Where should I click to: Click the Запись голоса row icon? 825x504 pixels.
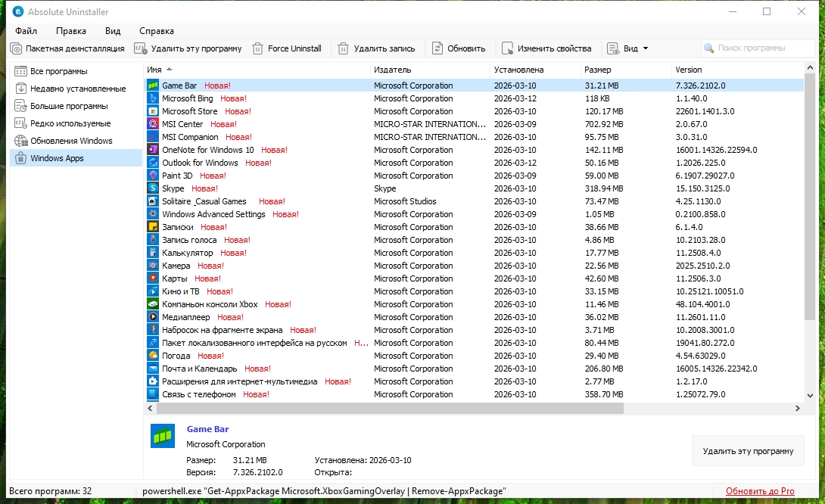(x=153, y=240)
